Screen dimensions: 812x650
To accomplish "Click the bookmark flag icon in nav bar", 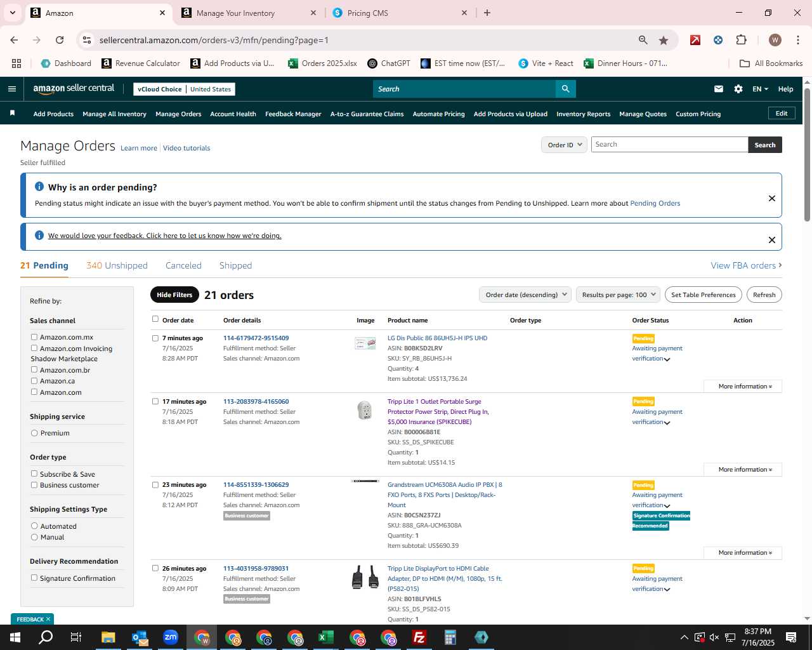I will click(12, 114).
